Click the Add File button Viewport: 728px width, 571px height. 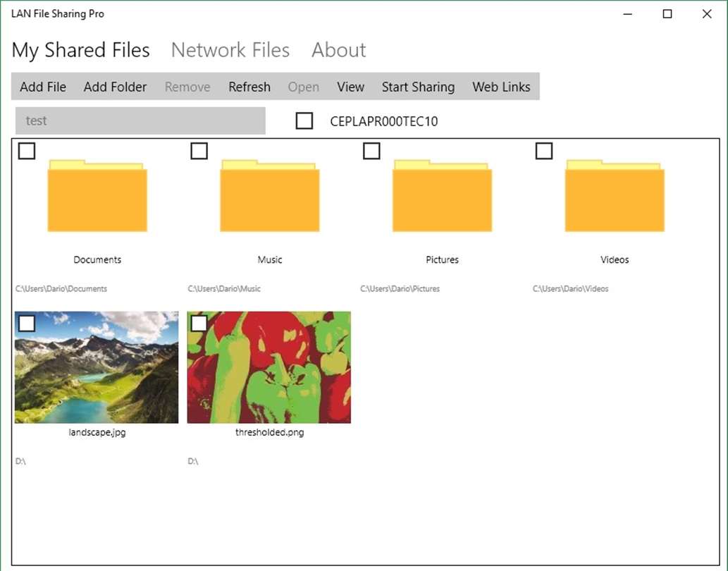[43, 87]
